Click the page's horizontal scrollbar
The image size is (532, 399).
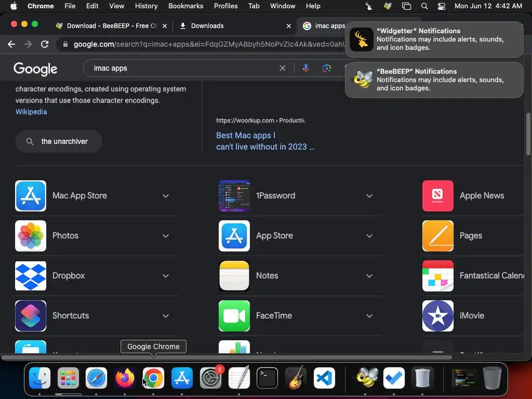[227, 357]
